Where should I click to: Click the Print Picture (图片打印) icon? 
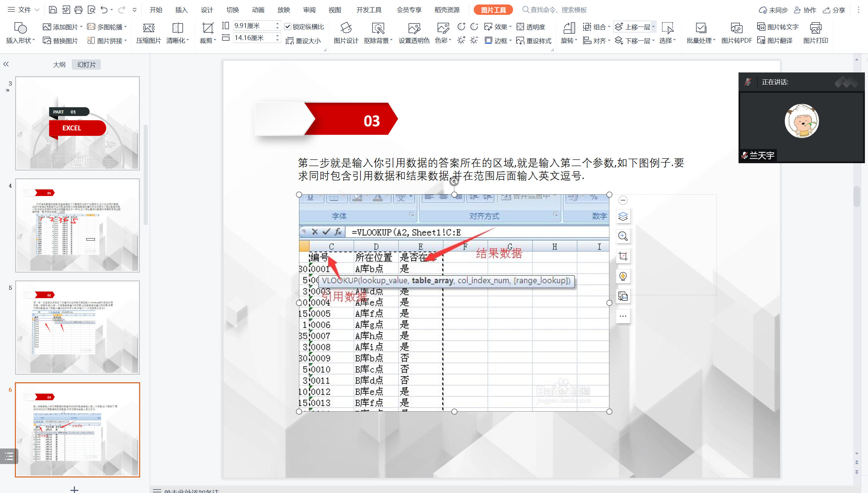pyautogui.click(x=816, y=28)
